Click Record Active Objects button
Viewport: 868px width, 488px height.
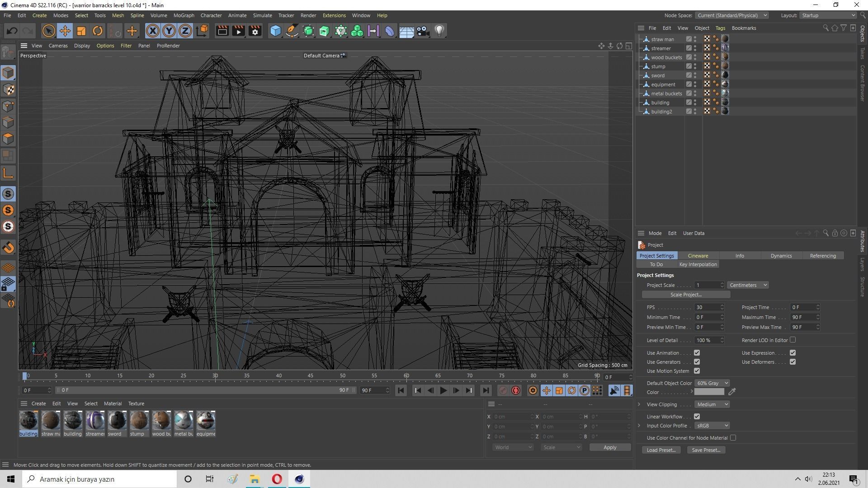[503, 390]
